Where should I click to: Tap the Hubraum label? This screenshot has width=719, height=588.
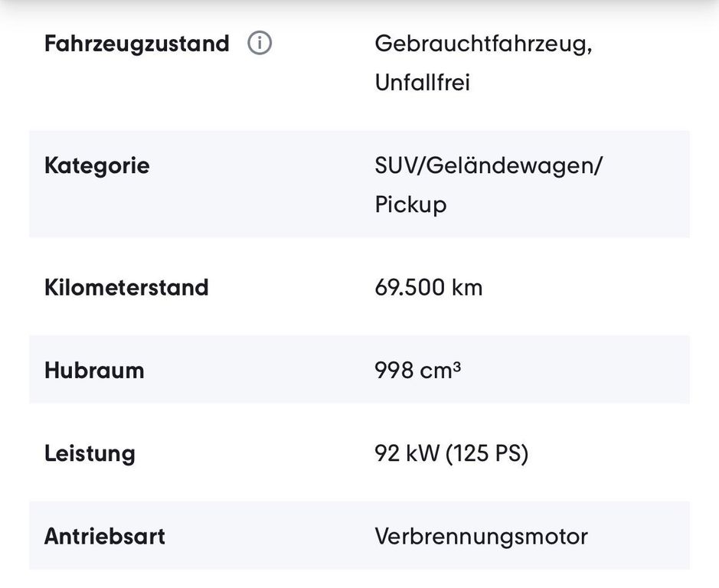pyautogui.click(x=94, y=371)
